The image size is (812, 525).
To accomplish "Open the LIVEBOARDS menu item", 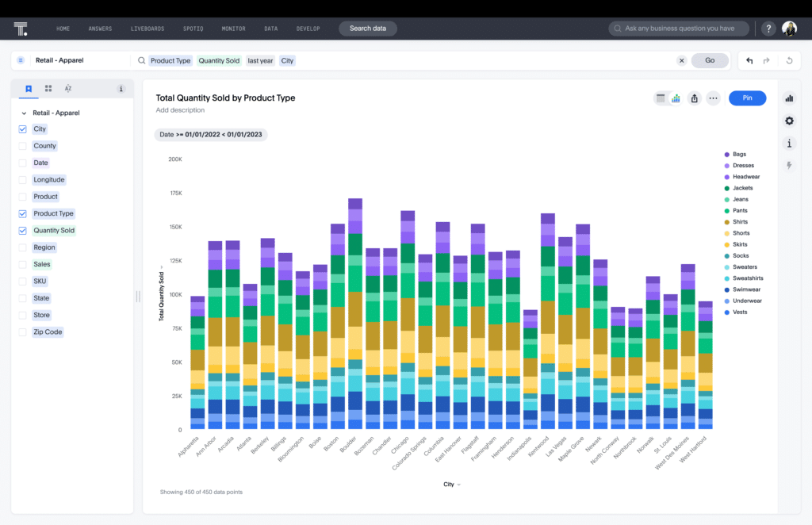I will click(x=147, y=28).
